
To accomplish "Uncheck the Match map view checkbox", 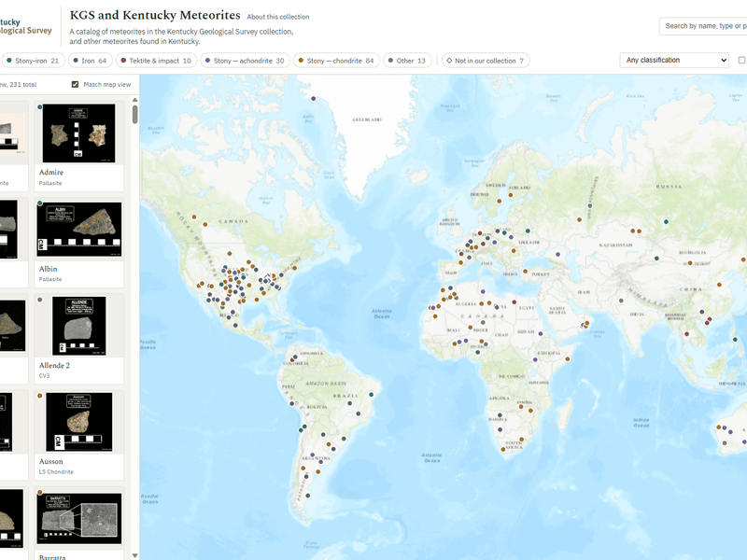I will pos(75,84).
